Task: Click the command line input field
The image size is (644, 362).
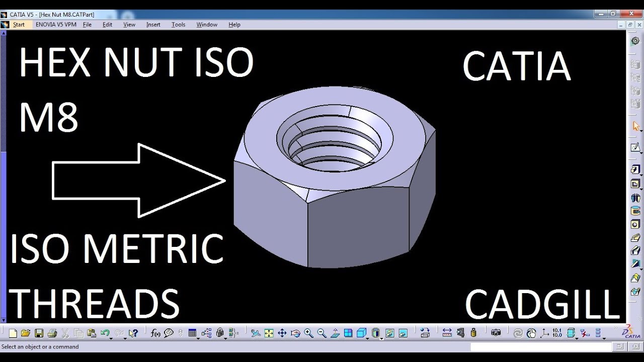Action: pos(542,346)
